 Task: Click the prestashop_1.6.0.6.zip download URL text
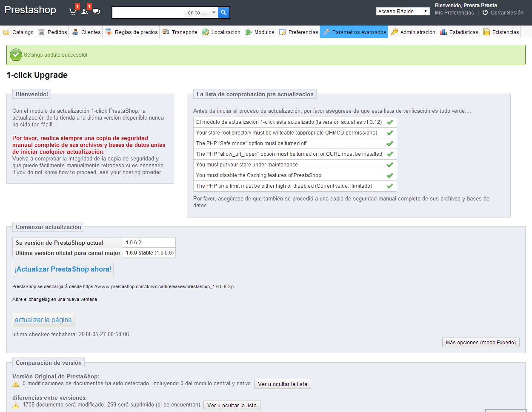(x=158, y=287)
